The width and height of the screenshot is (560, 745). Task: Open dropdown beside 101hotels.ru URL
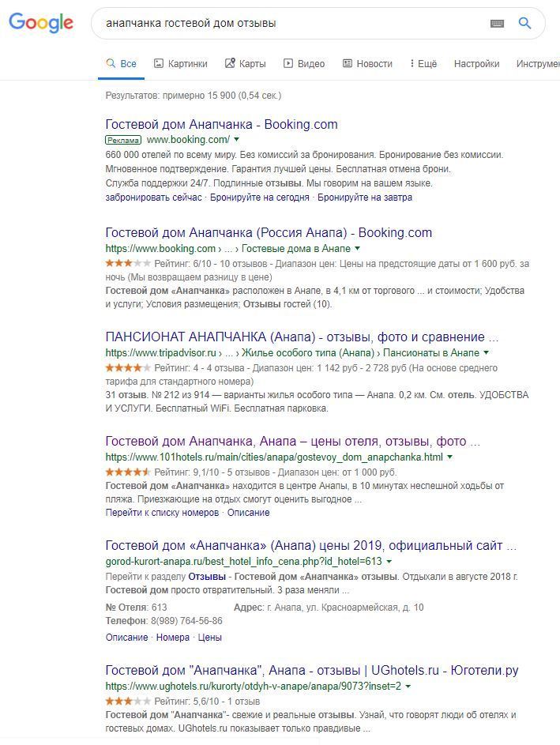click(449, 457)
